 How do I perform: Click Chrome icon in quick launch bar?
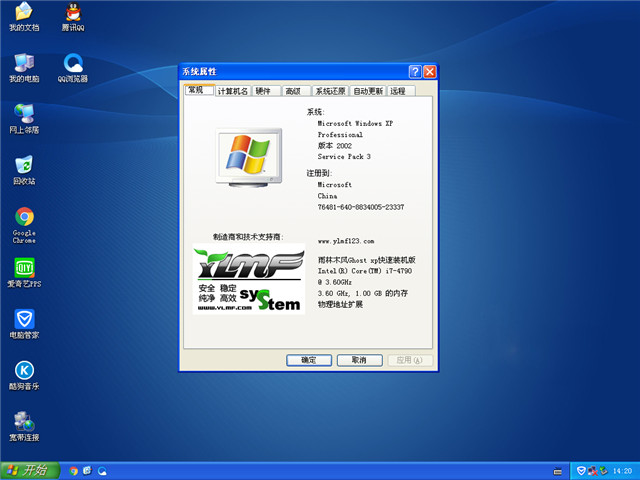tap(73, 471)
